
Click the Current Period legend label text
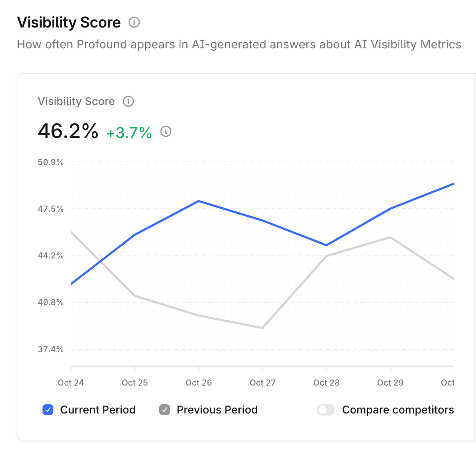pyautogui.click(x=98, y=410)
